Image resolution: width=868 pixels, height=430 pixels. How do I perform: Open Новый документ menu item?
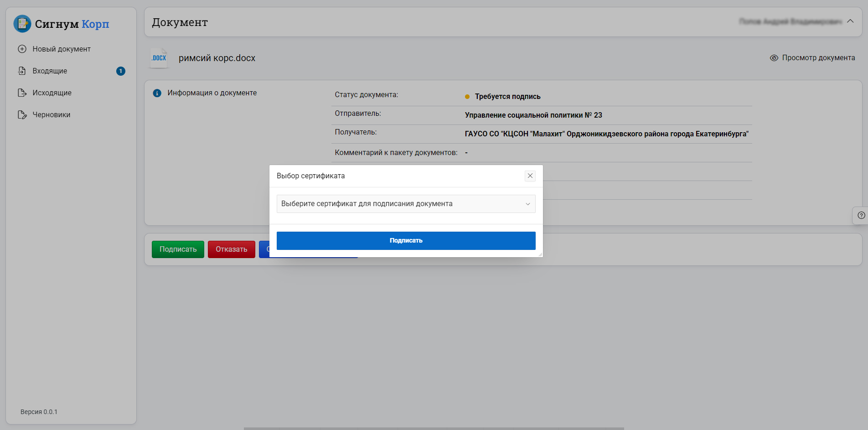[62, 49]
